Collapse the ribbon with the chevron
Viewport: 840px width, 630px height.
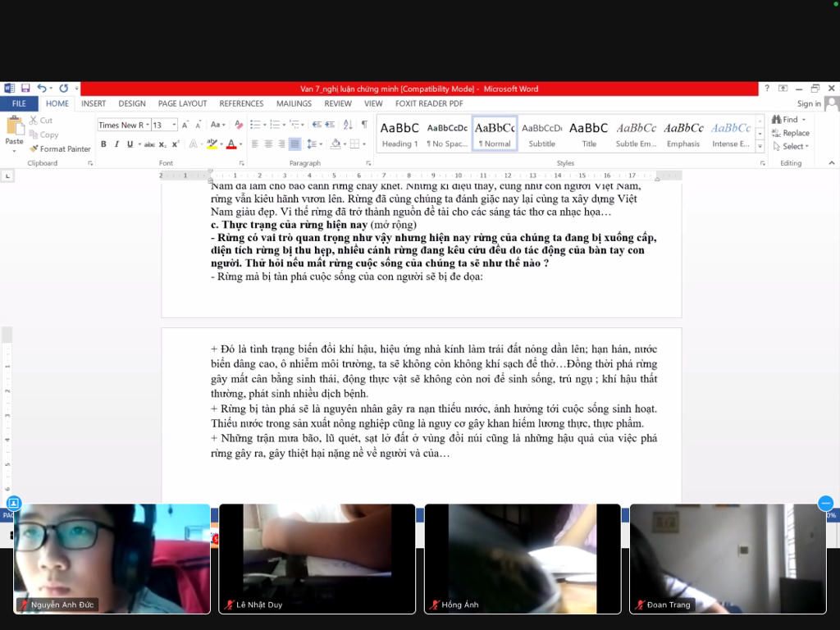[x=832, y=163]
